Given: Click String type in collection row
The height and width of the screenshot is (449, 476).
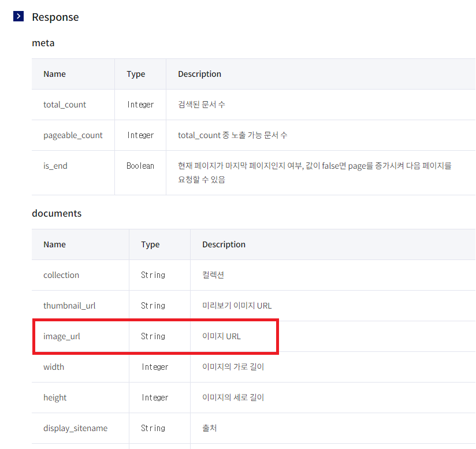Looking at the screenshot, I should click(153, 275).
